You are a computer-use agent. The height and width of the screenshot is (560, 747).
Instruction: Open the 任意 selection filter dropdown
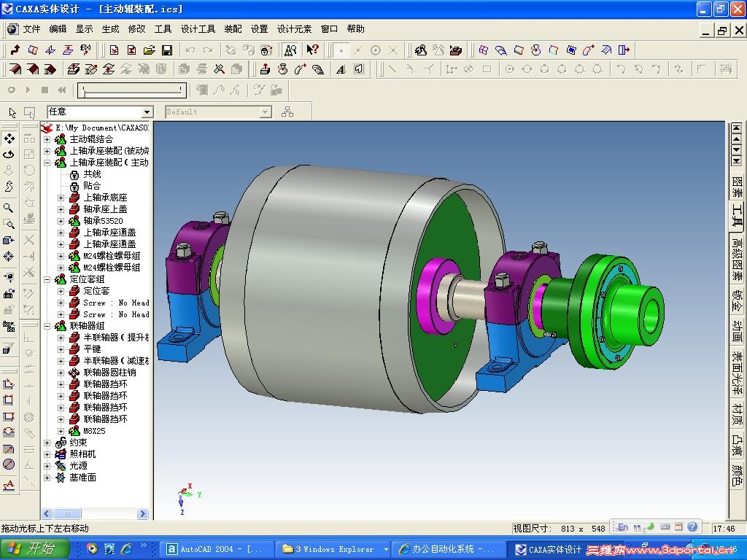[x=147, y=112]
